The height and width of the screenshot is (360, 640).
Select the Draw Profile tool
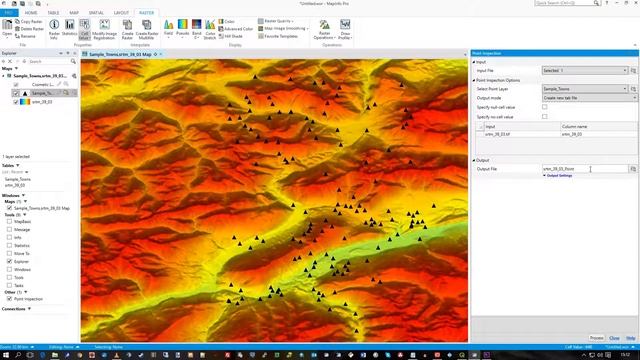pos(345,29)
